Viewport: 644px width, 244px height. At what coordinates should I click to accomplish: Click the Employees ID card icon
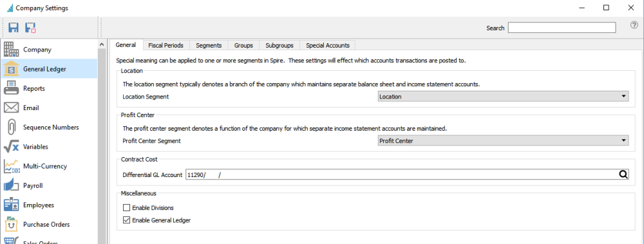pyautogui.click(x=11, y=205)
